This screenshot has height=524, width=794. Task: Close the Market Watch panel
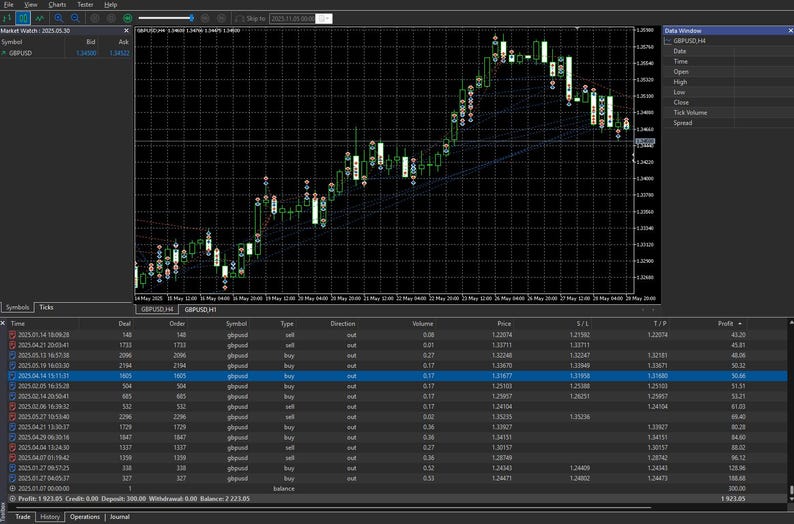coord(126,31)
